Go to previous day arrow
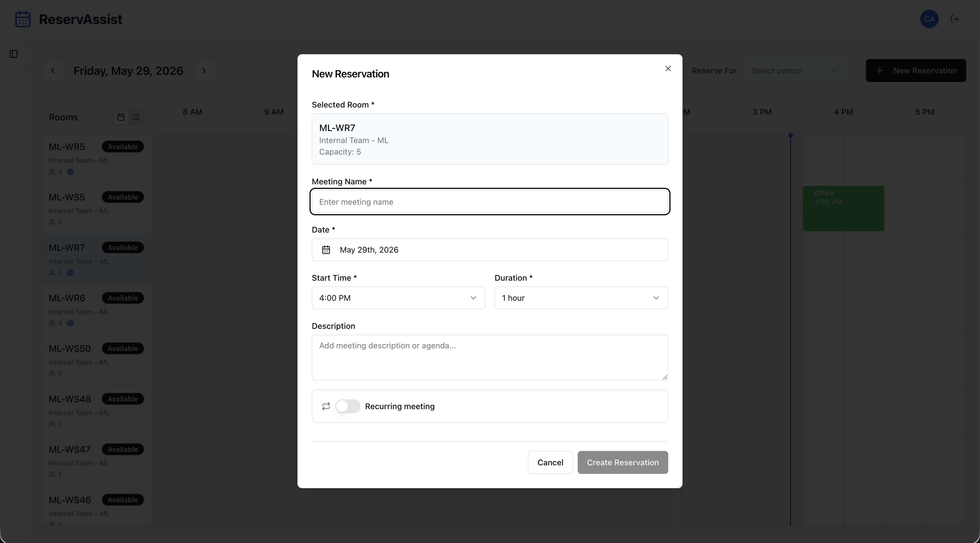The image size is (980, 543). [53, 71]
